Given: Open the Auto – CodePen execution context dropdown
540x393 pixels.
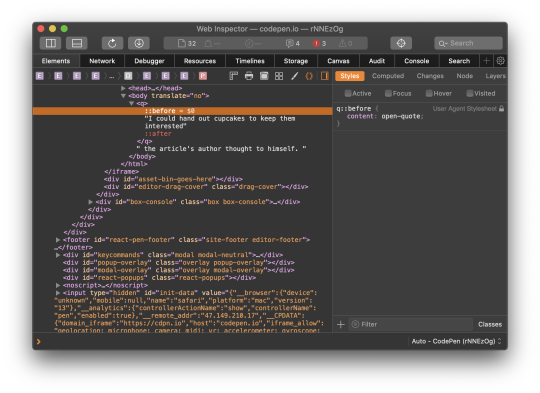Looking at the screenshot, I should click(457, 341).
